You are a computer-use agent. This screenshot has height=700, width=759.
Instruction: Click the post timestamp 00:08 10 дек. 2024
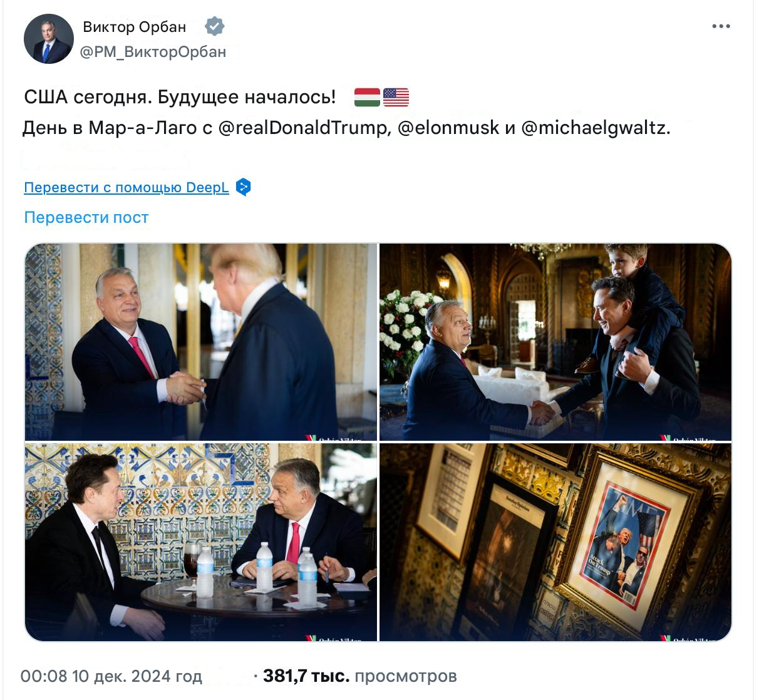click(x=111, y=676)
